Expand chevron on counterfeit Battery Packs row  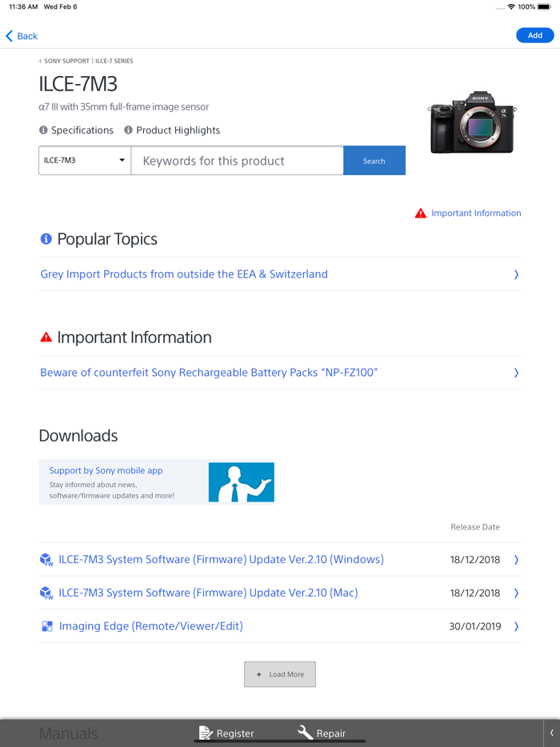click(x=516, y=373)
